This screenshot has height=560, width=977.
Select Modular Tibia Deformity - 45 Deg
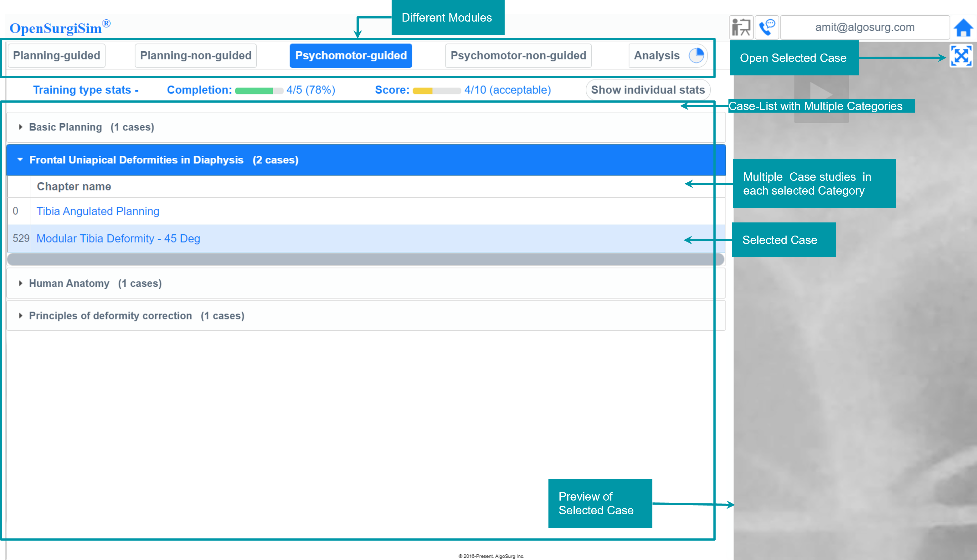[118, 238]
